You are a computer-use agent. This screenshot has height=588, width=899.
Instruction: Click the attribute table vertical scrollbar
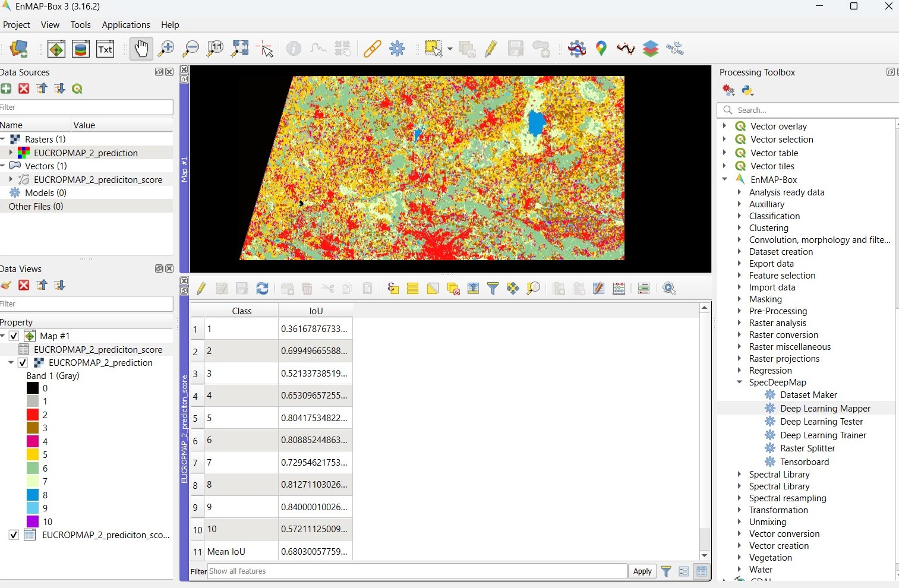coord(705,432)
